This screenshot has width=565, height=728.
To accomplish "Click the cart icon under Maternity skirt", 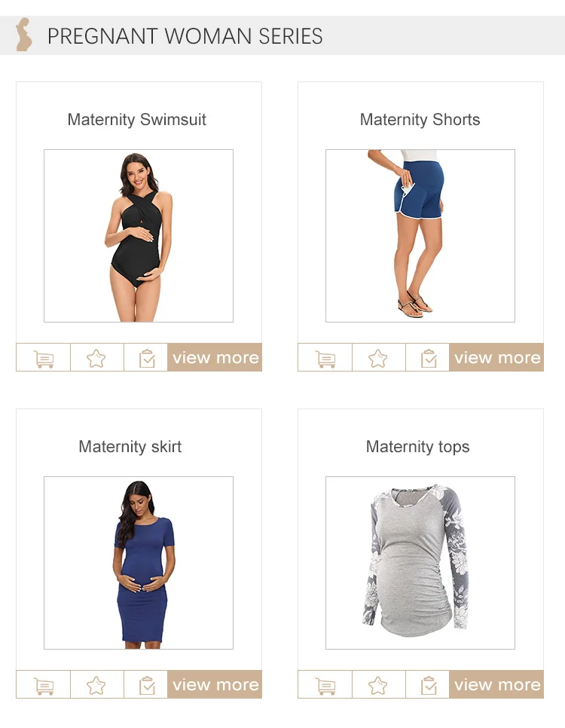I will [x=44, y=685].
